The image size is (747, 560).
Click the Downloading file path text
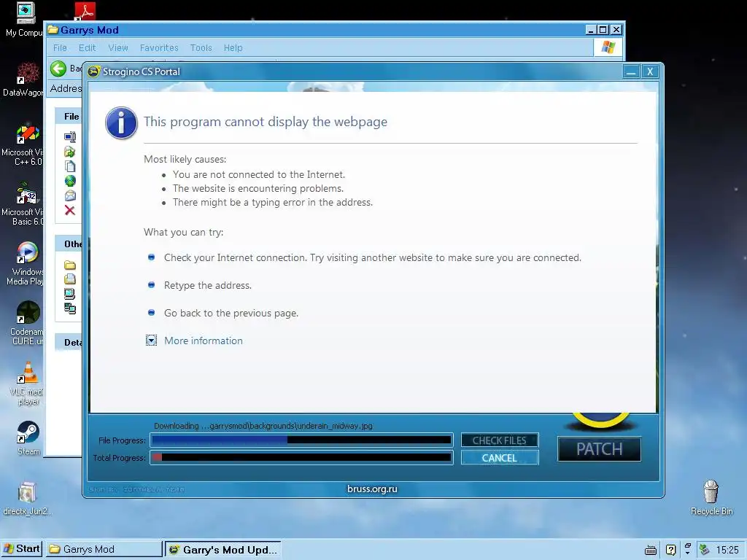(263, 426)
